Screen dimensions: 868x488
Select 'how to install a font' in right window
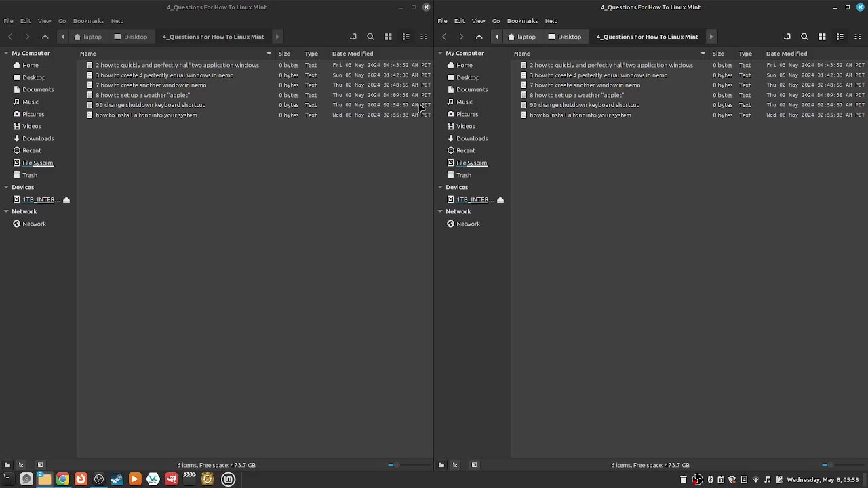point(580,115)
